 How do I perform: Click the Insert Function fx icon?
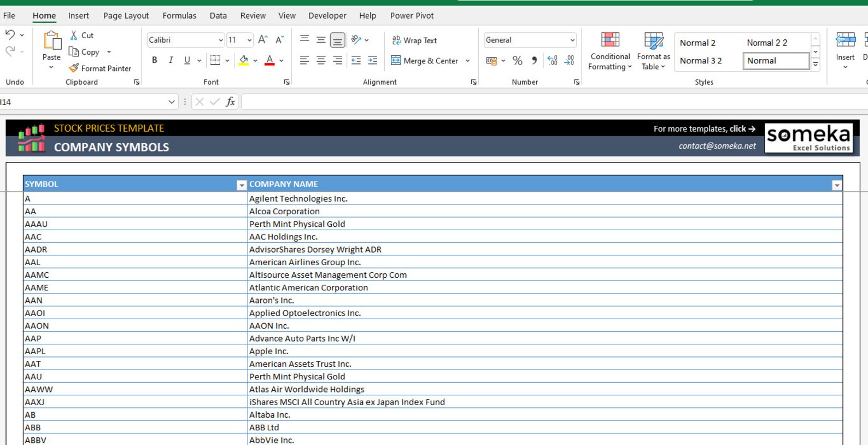click(x=230, y=102)
